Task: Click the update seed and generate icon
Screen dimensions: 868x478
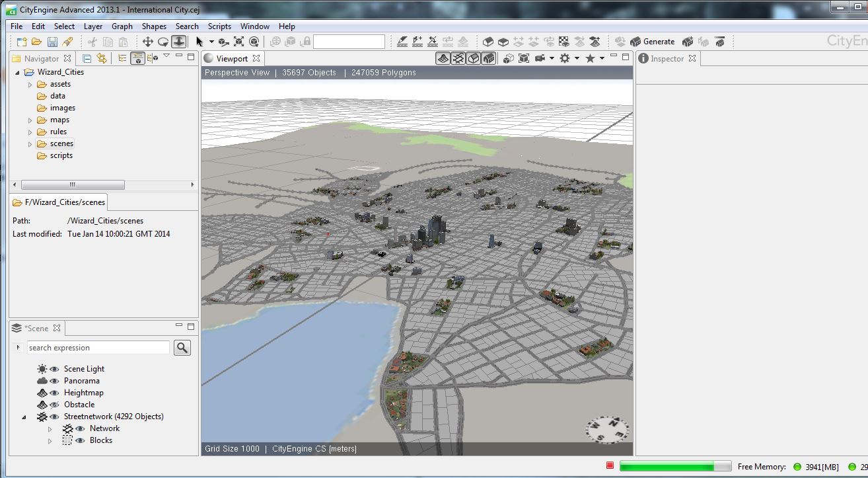Action: pos(688,42)
